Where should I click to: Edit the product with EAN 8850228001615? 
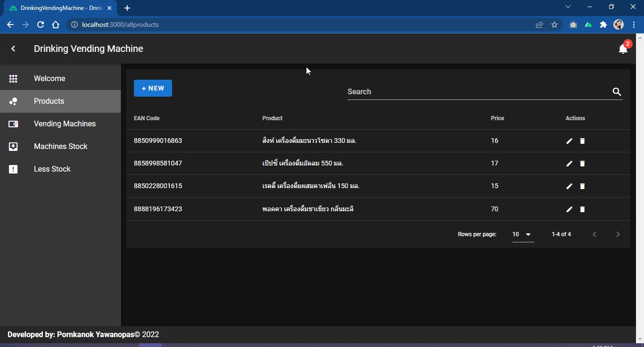[x=569, y=186]
